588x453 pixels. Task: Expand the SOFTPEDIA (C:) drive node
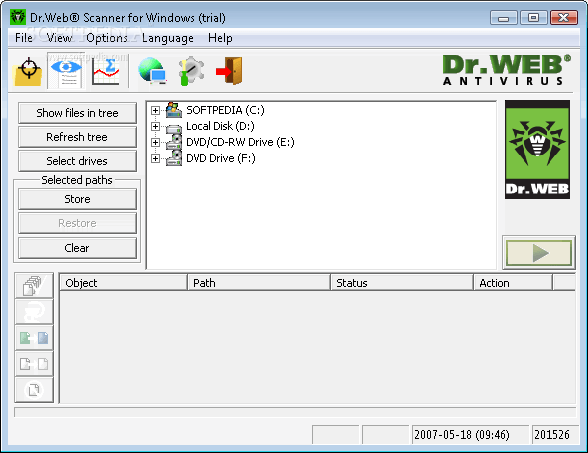tap(155, 110)
